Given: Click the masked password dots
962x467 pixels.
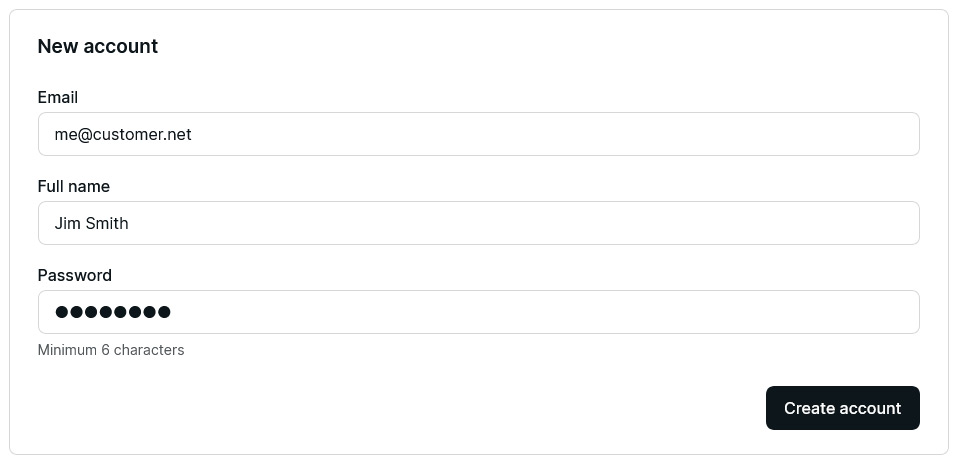Looking at the screenshot, I should tap(113, 312).
